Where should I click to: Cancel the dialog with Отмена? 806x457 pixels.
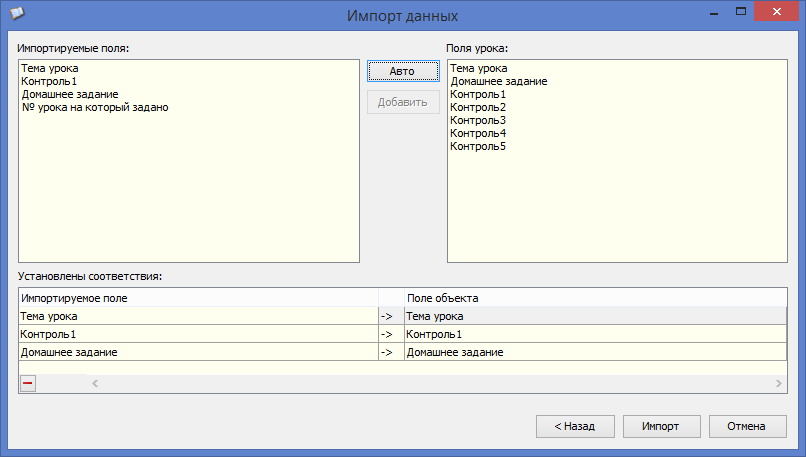point(748,426)
